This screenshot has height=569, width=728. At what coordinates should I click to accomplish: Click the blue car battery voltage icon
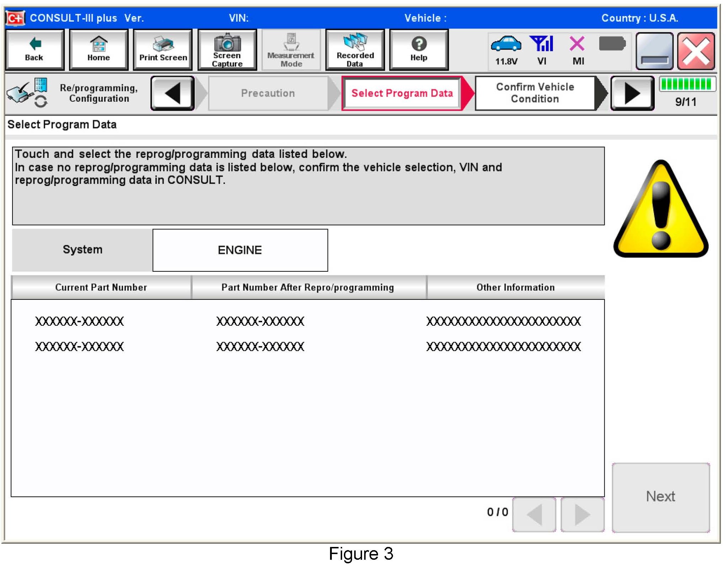tap(506, 44)
